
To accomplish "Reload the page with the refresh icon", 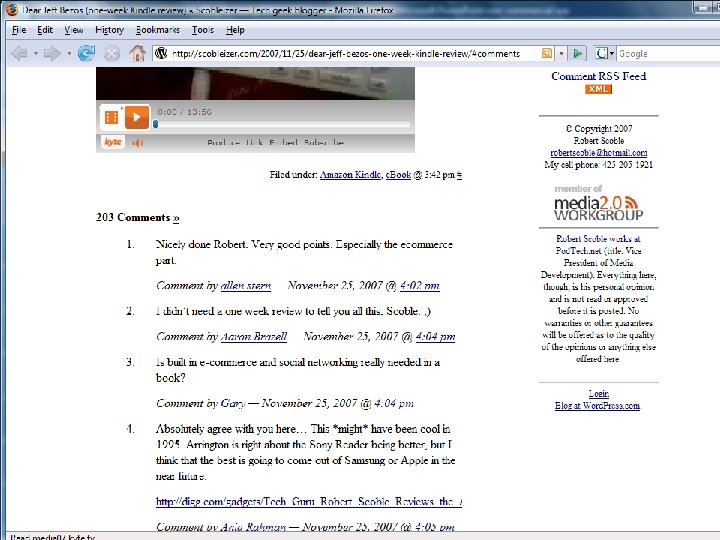I will coord(86,53).
